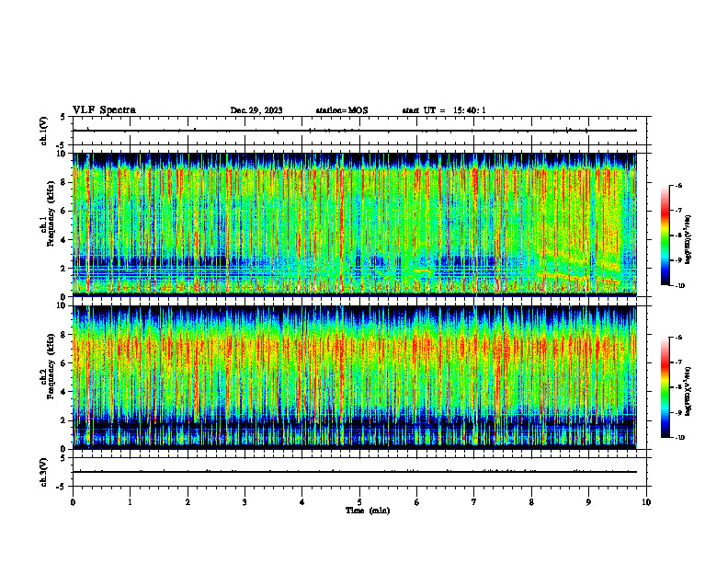Click the ch.2 spectrogram color bar
The image size is (728, 563).
(665, 387)
